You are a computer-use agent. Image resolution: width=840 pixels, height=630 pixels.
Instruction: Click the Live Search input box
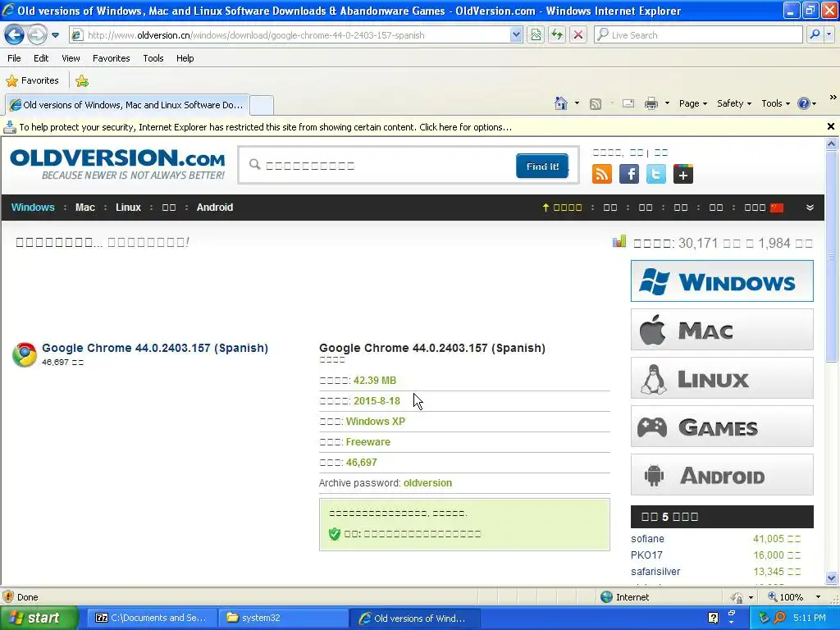click(x=698, y=35)
